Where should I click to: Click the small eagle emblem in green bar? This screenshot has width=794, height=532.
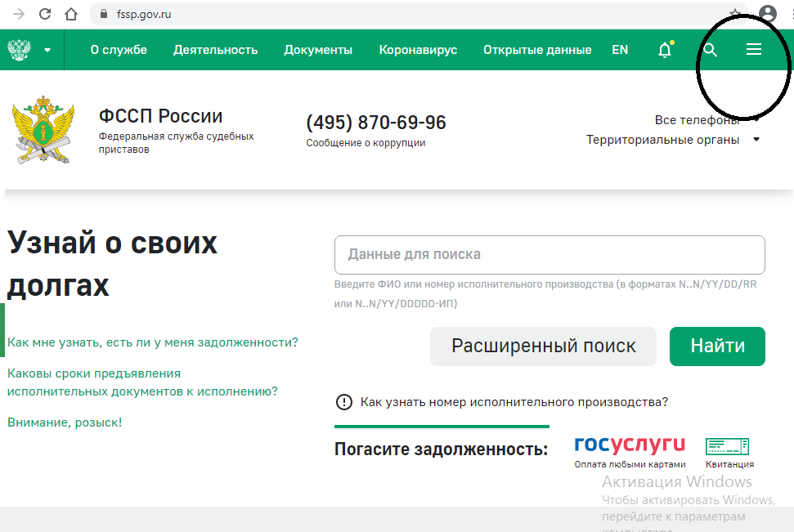19,50
